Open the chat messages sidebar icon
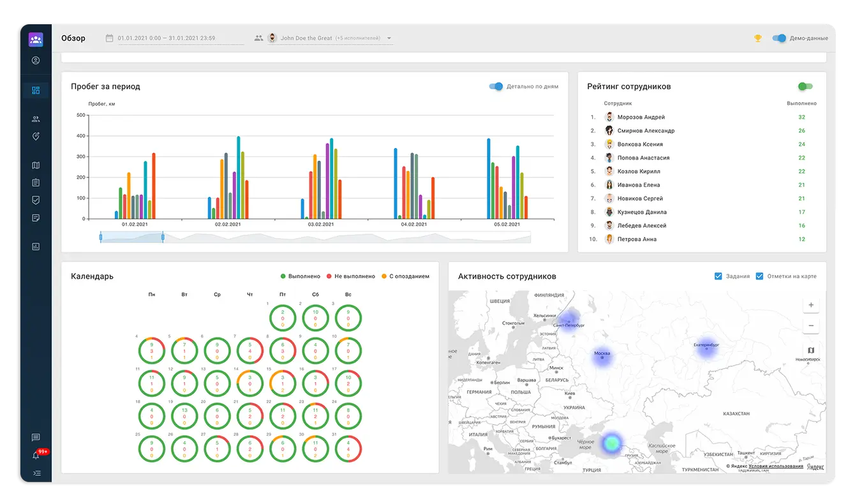The image size is (855, 504). pos(36,438)
